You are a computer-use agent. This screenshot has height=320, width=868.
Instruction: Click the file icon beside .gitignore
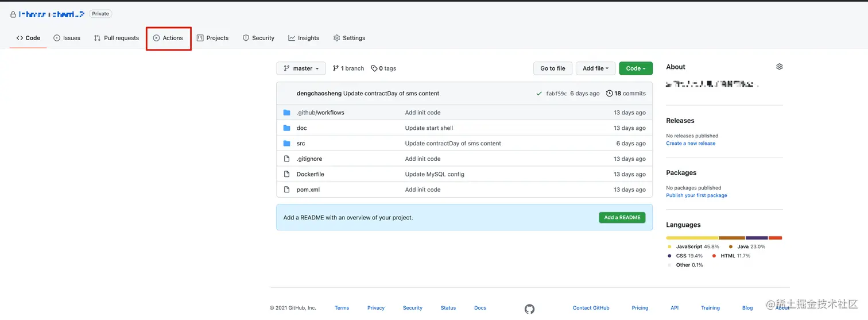click(x=287, y=159)
